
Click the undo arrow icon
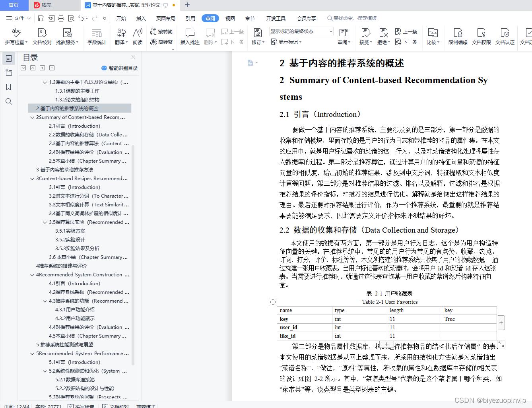(x=81, y=18)
